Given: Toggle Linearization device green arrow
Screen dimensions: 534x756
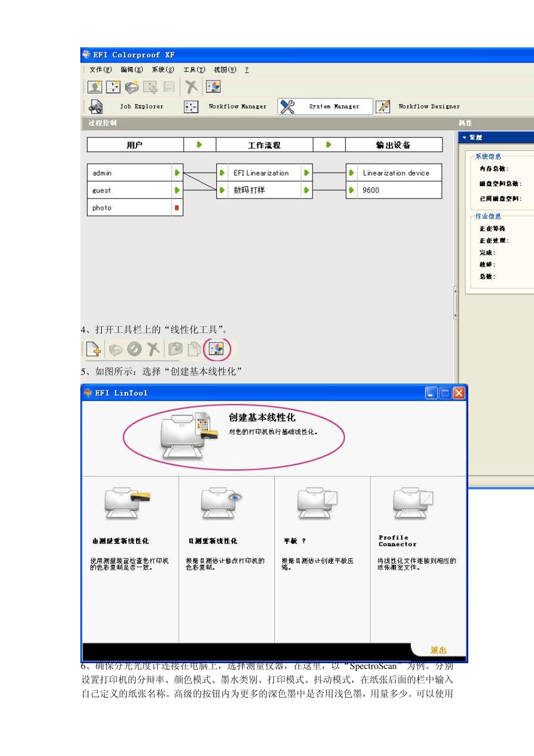Looking at the screenshot, I should [351, 173].
